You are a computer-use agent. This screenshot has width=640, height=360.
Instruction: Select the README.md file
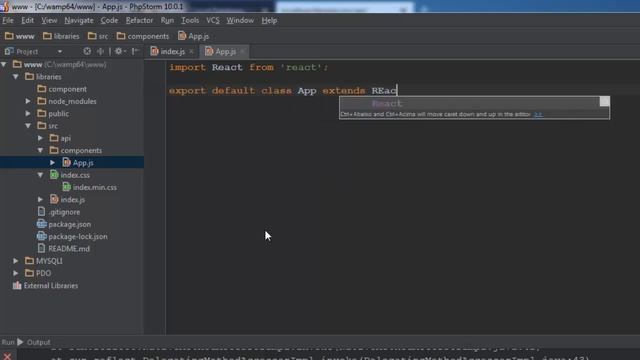pos(64,249)
